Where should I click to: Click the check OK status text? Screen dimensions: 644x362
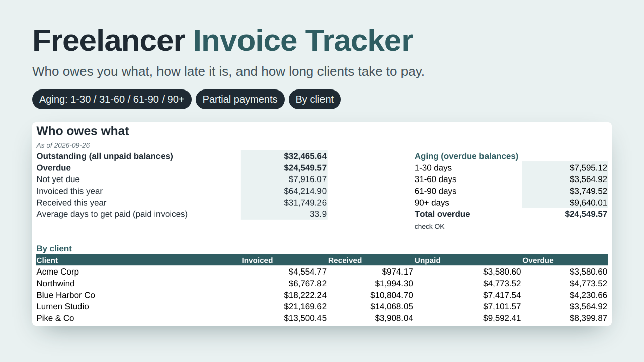tap(430, 227)
